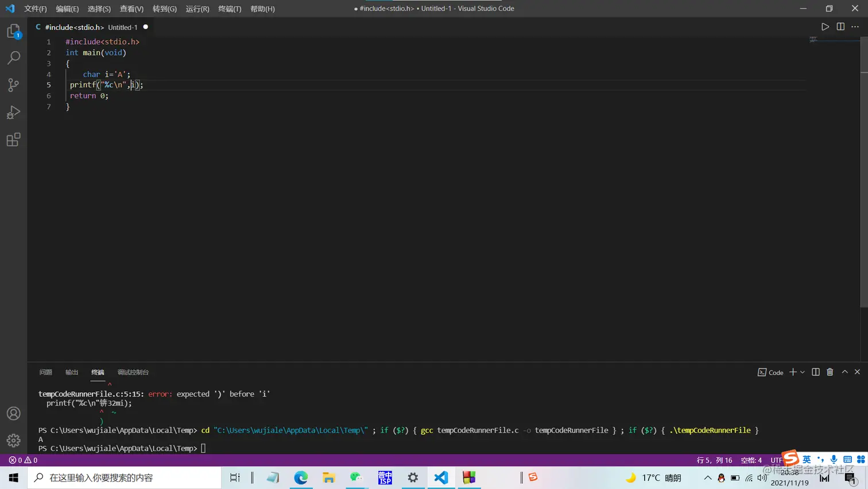Run the code with the play button
Screen dimensions: 868x489
(825, 27)
